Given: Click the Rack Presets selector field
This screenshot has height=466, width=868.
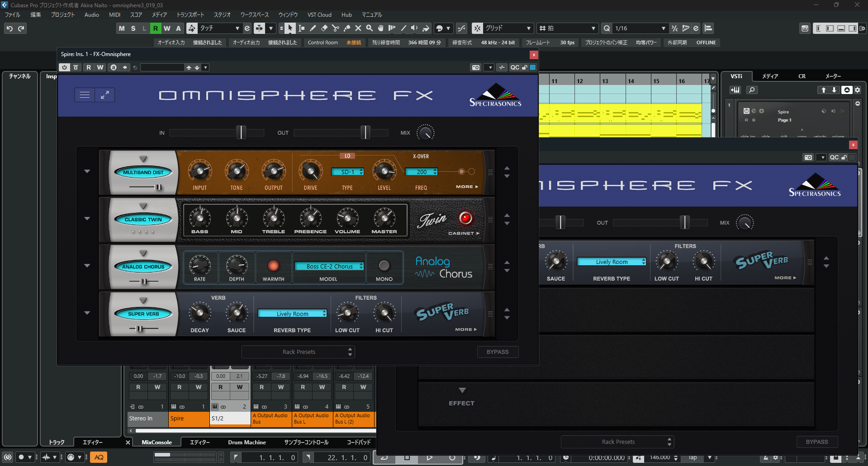Looking at the screenshot, I should tap(298, 352).
